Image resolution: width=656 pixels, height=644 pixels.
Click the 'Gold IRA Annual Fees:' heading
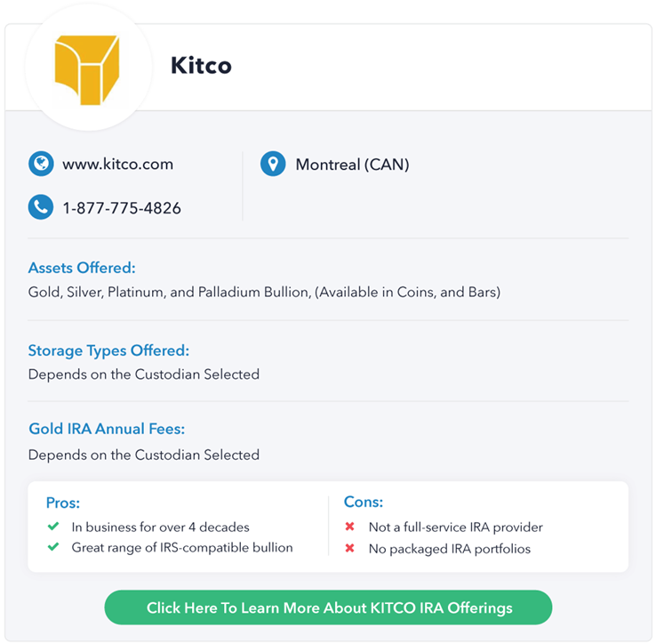point(107,429)
